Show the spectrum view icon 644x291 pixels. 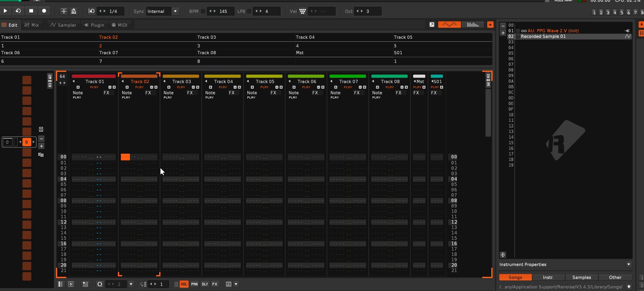tap(472, 25)
